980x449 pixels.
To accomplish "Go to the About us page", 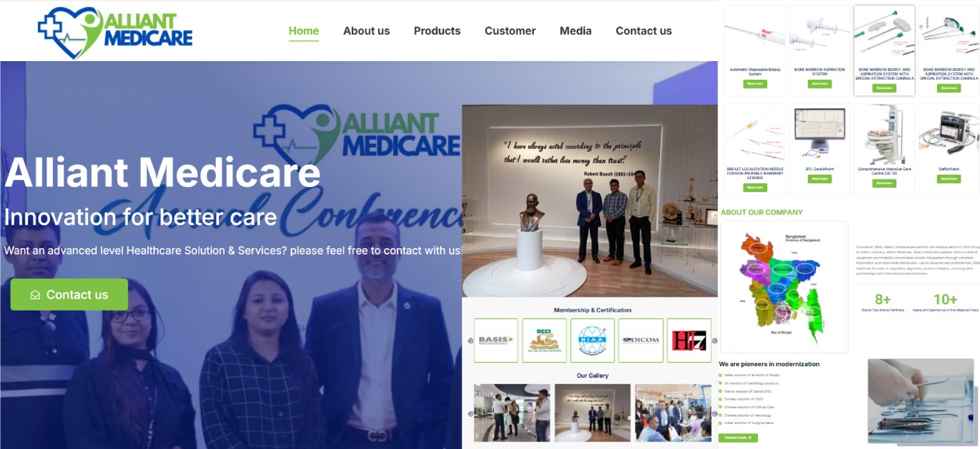I will pyautogui.click(x=366, y=31).
